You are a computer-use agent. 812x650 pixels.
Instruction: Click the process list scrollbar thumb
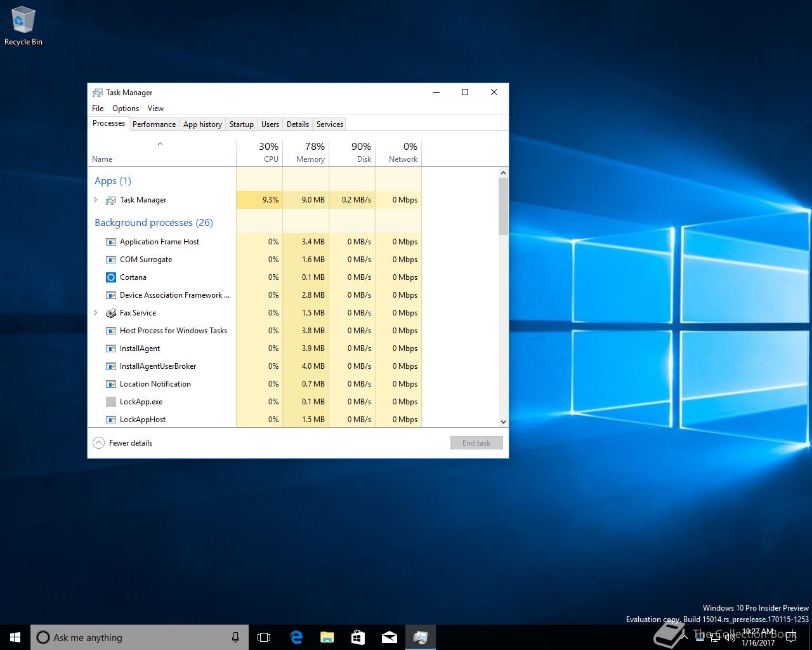pyautogui.click(x=503, y=206)
